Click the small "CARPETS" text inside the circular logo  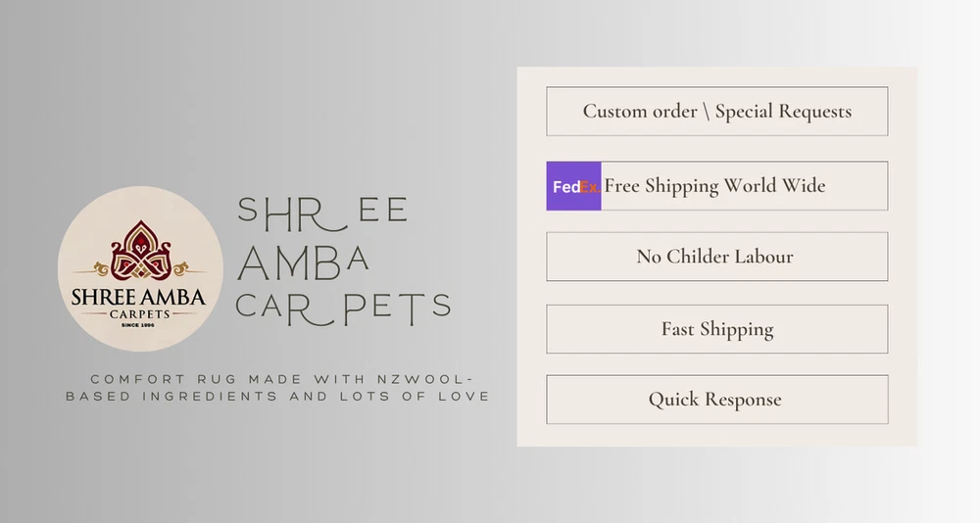[x=140, y=313]
